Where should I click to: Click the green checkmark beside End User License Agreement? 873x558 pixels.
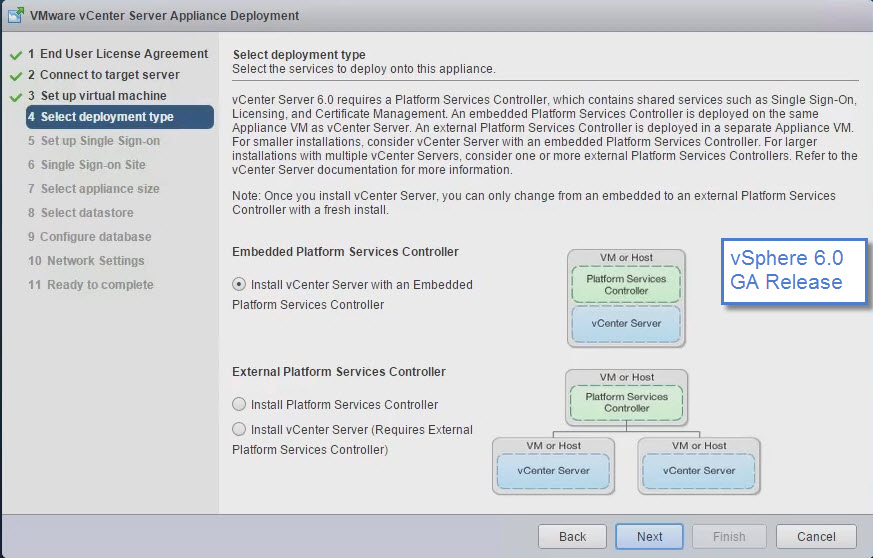tap(15, 55)
